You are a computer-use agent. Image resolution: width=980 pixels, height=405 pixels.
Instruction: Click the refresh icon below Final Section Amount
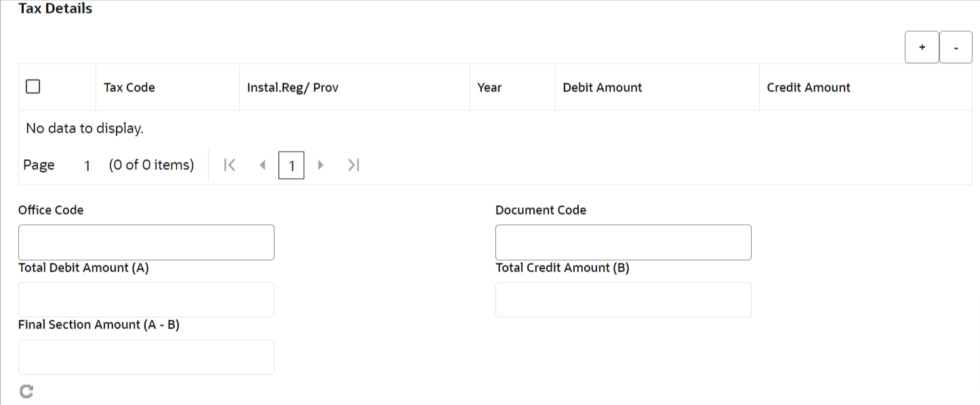26,391
